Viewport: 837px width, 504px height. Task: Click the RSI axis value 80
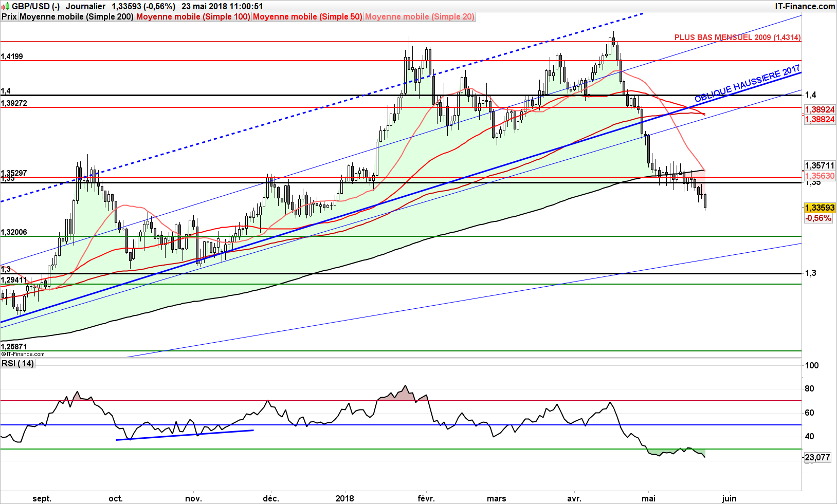click(810, 389)
